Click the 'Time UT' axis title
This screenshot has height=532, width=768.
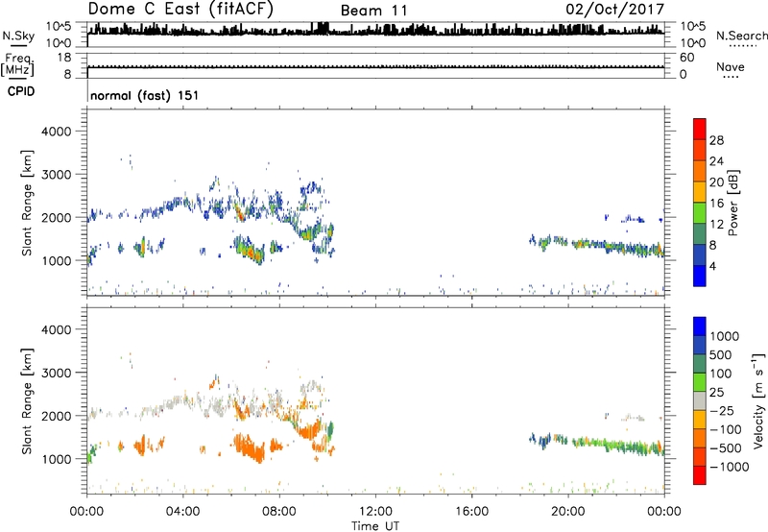375,526
